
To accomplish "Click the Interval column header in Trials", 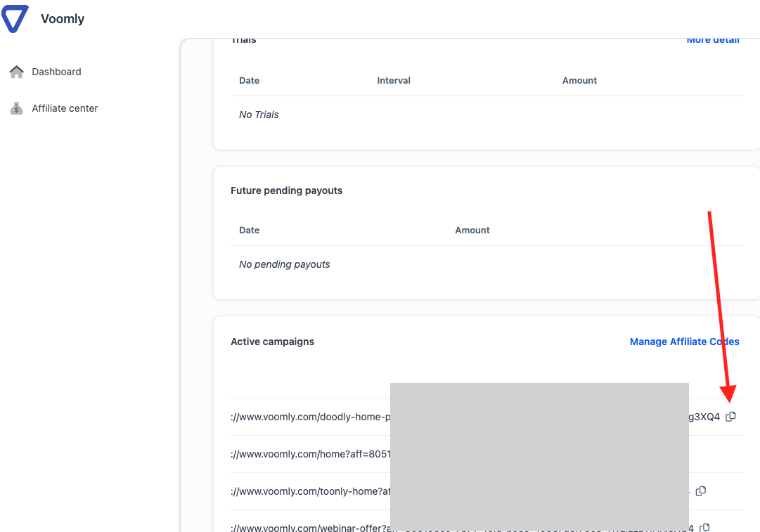I will (x=394, y=80).
